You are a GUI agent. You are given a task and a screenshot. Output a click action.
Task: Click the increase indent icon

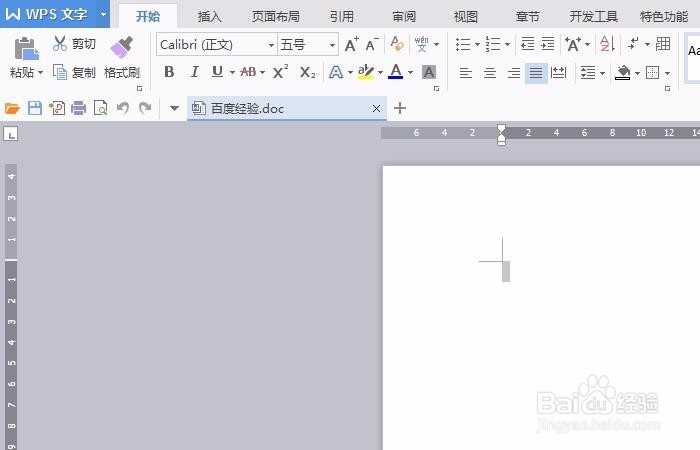547,44
